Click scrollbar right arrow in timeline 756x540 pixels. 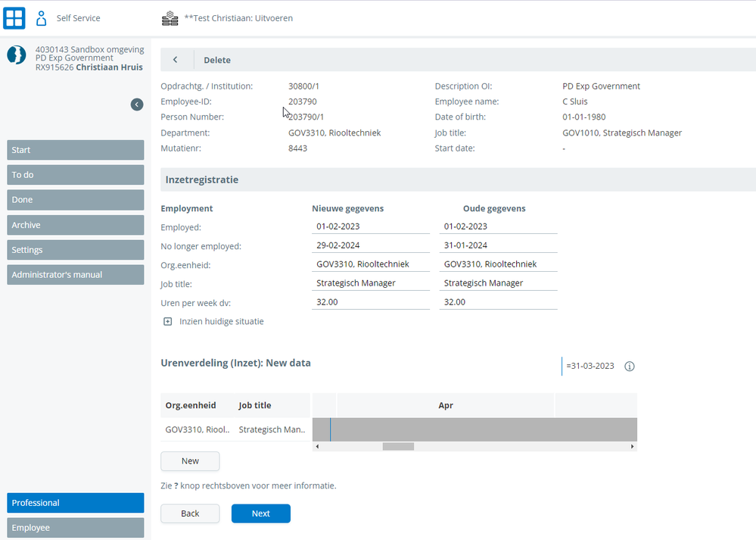pyautogui.click(x=632, y=446)
